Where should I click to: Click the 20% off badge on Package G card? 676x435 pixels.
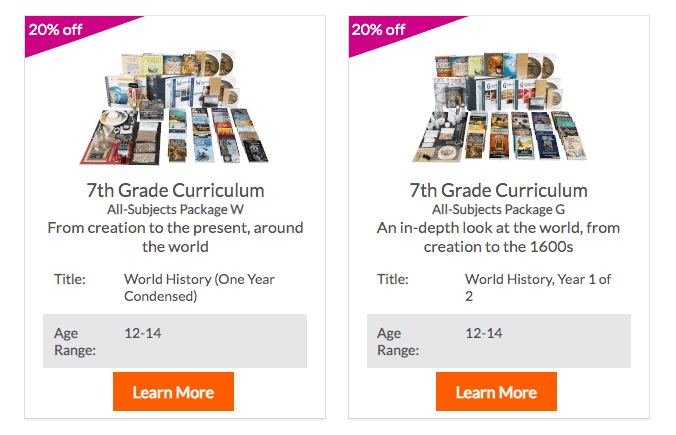pyautogui.click(x=379, y=30)
